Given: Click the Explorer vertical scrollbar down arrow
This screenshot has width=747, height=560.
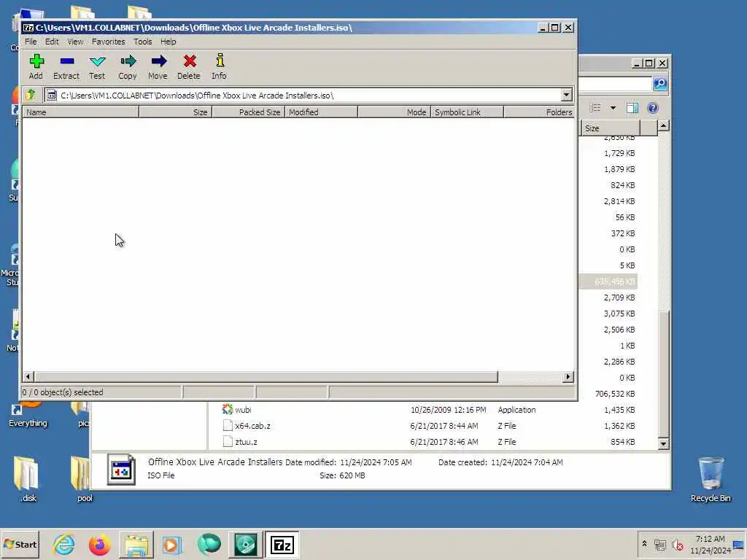Looking at the screenshot, I should 663,444.
